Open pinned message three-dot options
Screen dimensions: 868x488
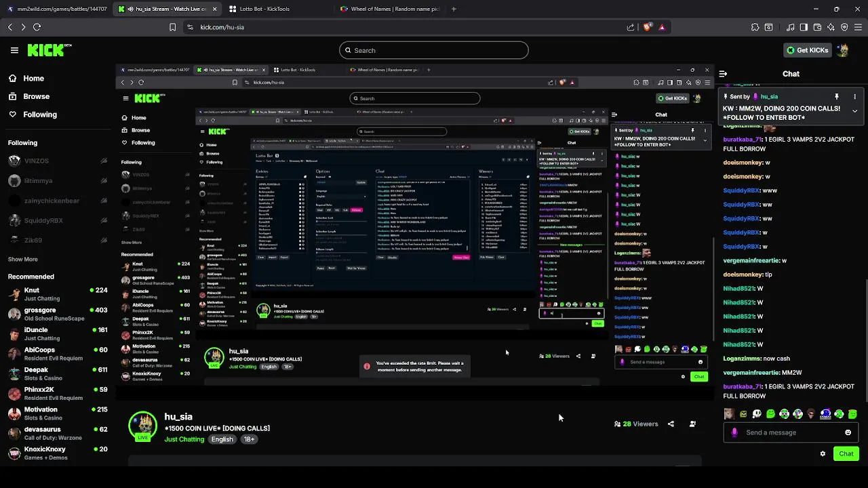[x=854, y=97]
